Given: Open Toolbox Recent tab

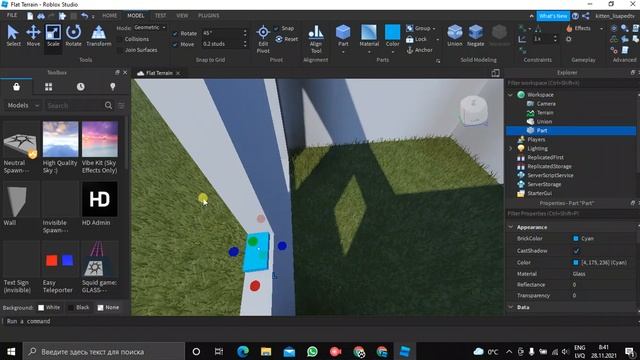Looking at the screenshot, I should coord(81,87).
